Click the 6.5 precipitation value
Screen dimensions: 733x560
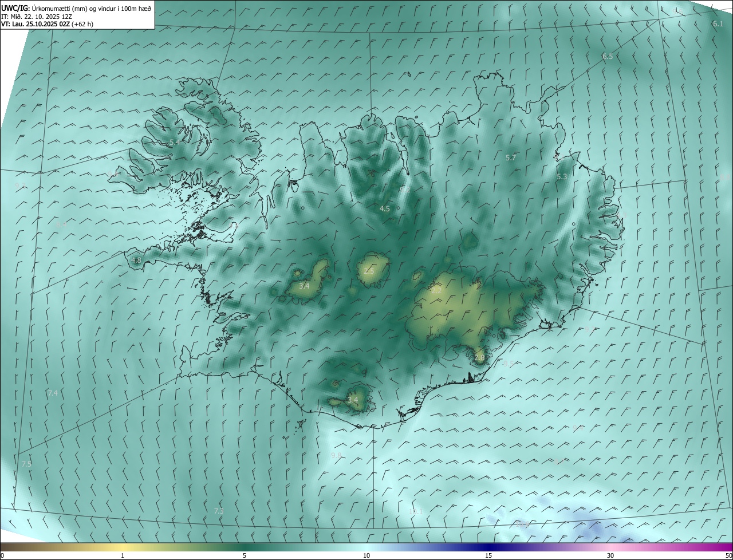608,56
